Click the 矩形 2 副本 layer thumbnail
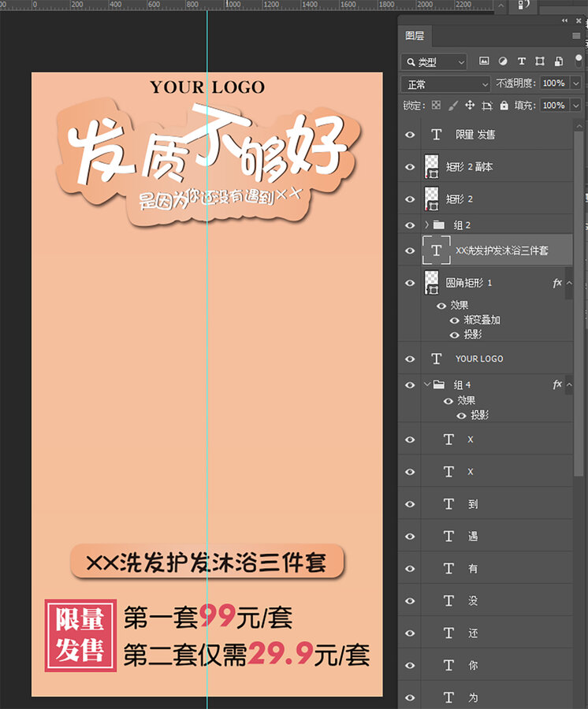This screenshot has width=588, height=709. click(431, 166)
